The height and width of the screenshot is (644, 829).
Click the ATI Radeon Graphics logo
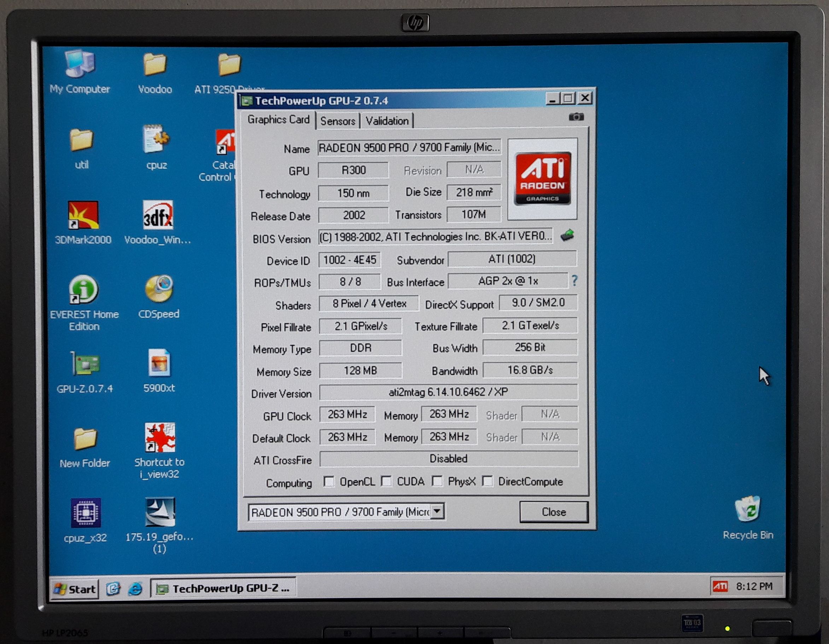(x=542, y=179)
